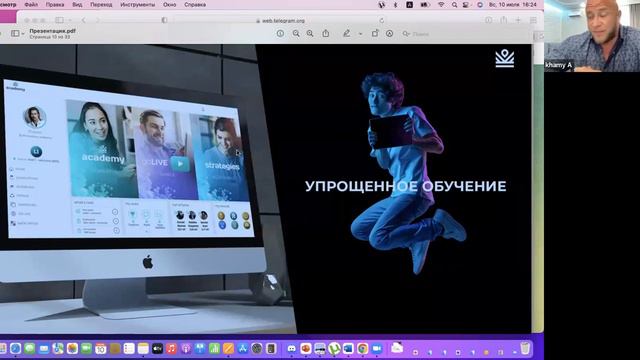Open Numbers from the Dock
This screenshot has height=360, width=640.
pos(214,349)
